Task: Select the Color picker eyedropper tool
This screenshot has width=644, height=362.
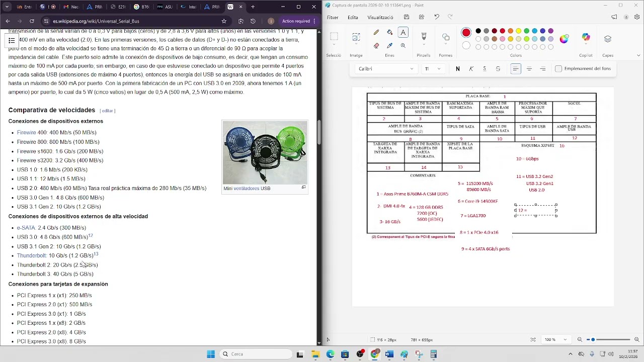Action: (x=389, y=45)
